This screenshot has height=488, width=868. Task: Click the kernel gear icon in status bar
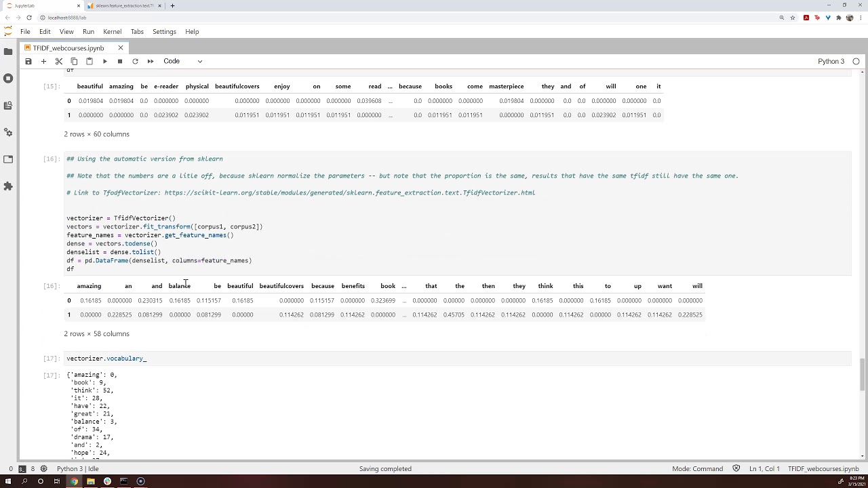click(44, 468)
